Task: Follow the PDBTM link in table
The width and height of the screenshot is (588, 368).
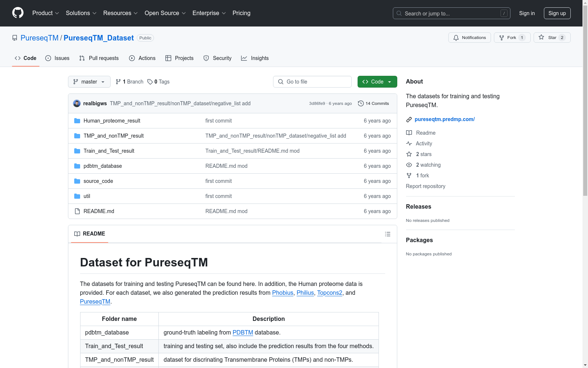Action: [x=243, y=333]
